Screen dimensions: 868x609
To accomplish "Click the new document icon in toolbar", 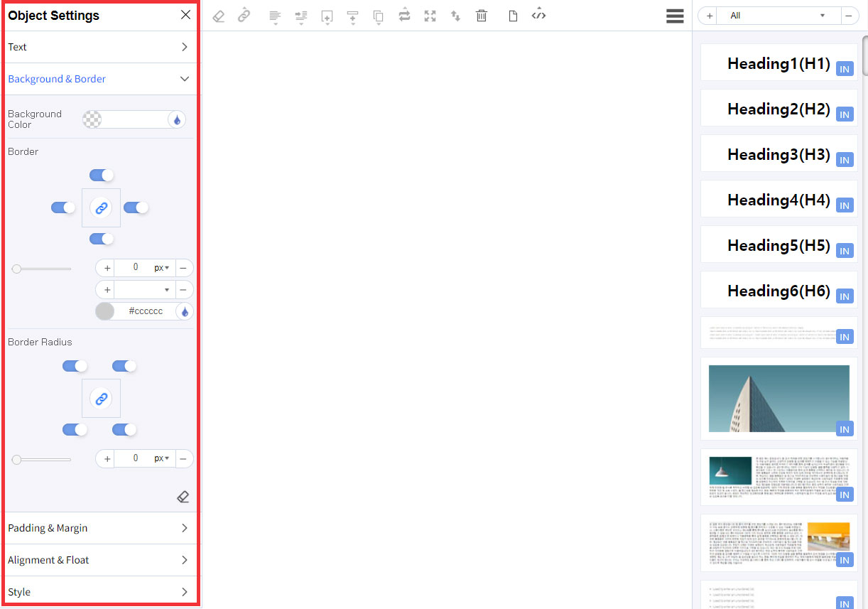I will (x=513, y=16).
